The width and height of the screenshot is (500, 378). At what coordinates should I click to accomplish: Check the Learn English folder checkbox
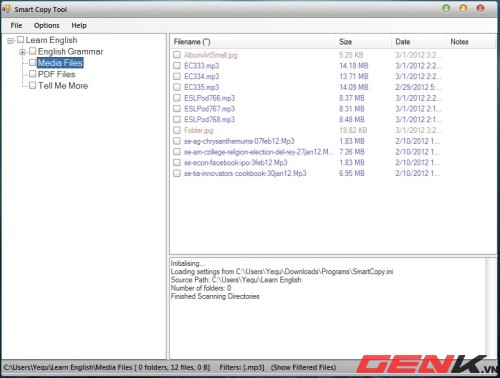21,40
